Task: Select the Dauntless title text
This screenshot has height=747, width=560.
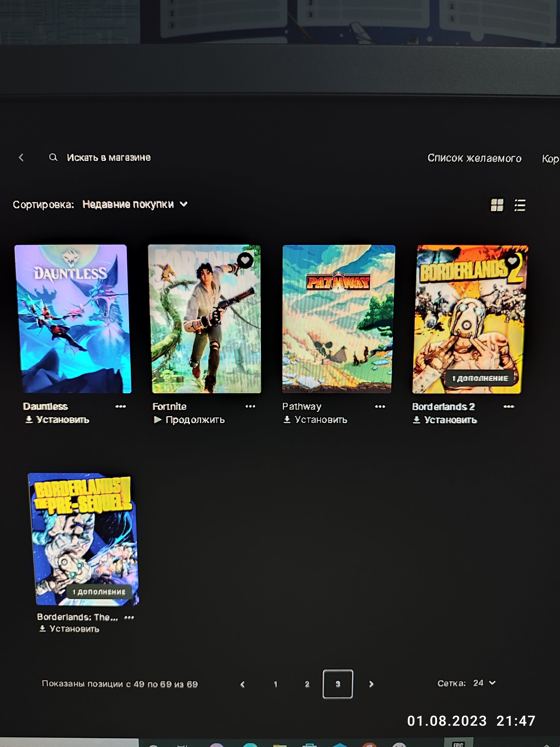Action: click(45, 406)
